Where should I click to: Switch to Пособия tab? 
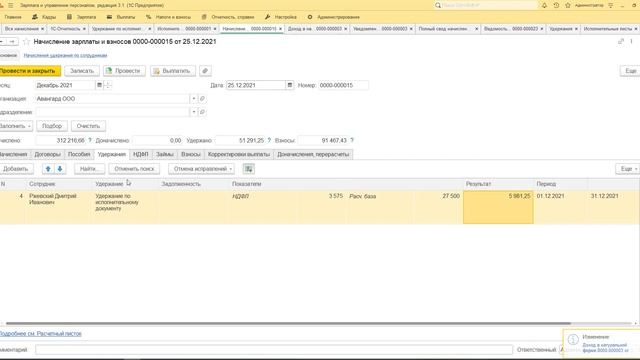coord(79,154)
